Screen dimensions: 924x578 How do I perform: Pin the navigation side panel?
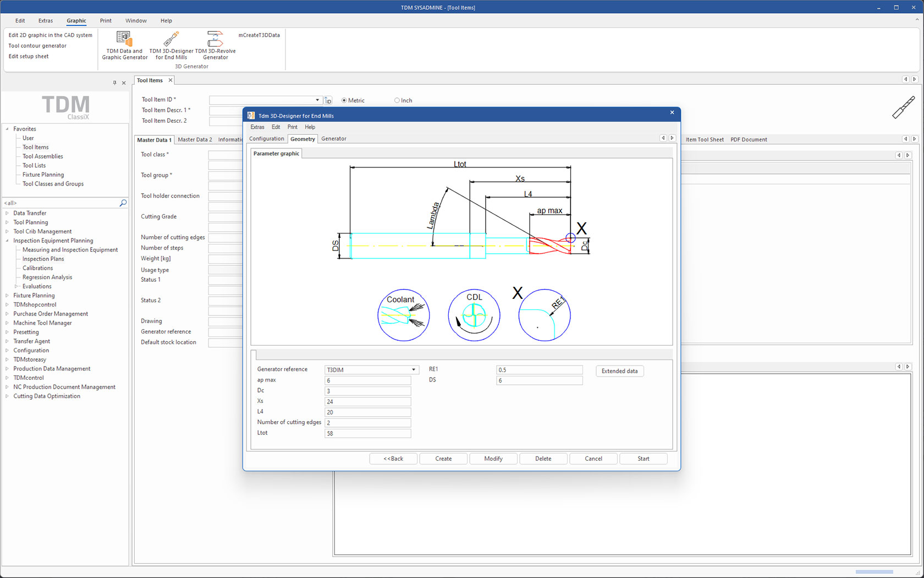[x=114, y=83]
